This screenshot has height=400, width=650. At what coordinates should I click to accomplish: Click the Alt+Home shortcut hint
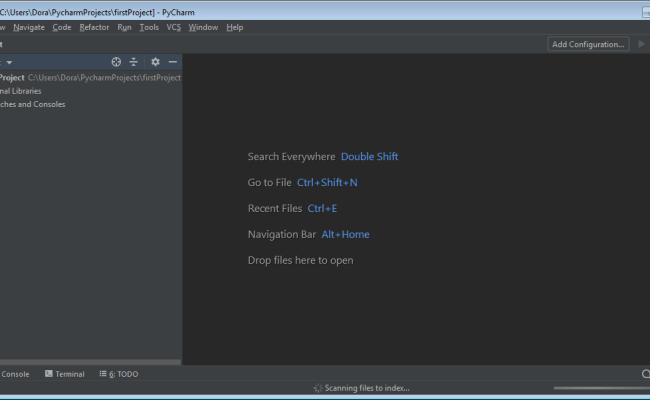[x=345, y=234]
